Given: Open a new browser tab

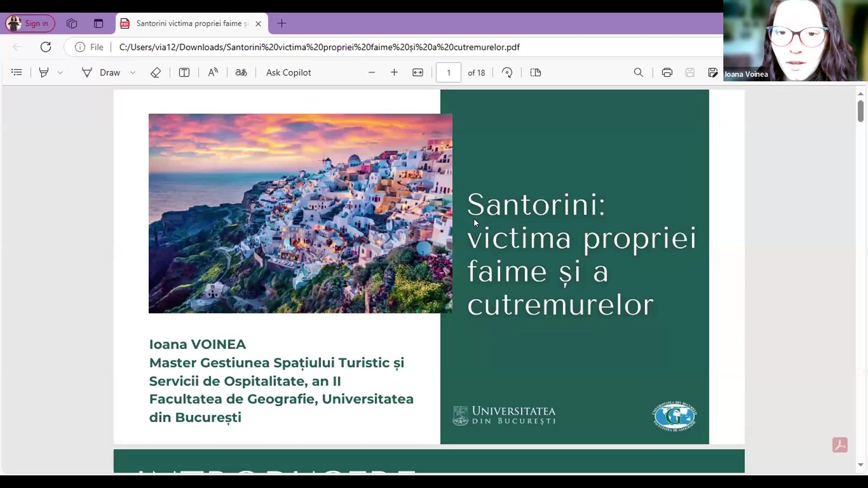Looking at the screenshot, I should click(282, 23).
